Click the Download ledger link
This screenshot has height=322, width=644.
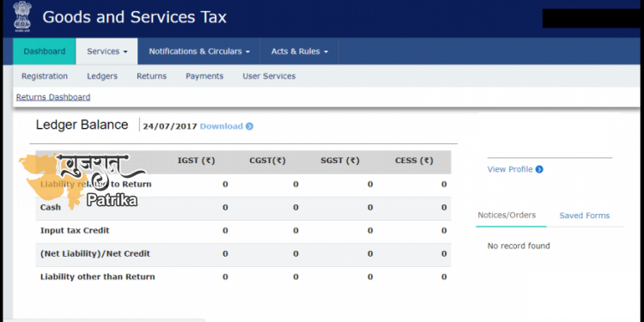tap(222, 126)
